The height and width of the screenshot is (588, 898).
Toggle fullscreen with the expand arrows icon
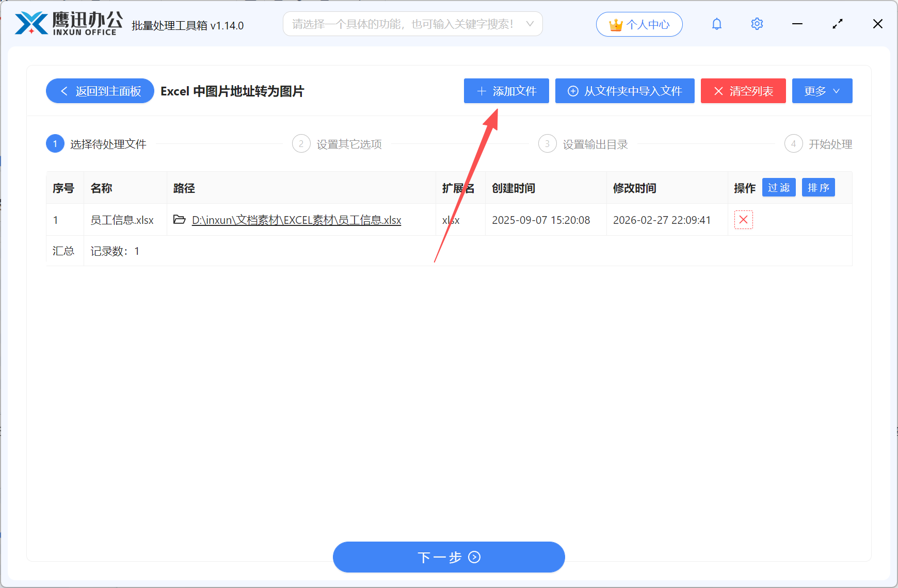point(837,24)
